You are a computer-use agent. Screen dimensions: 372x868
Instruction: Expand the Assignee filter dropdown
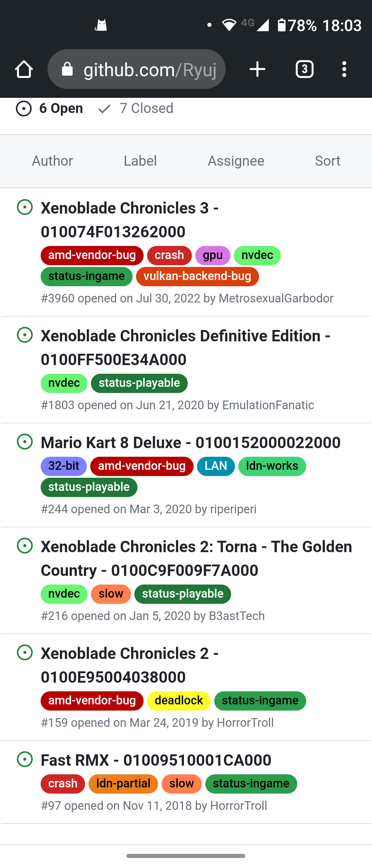coord(236,161)
